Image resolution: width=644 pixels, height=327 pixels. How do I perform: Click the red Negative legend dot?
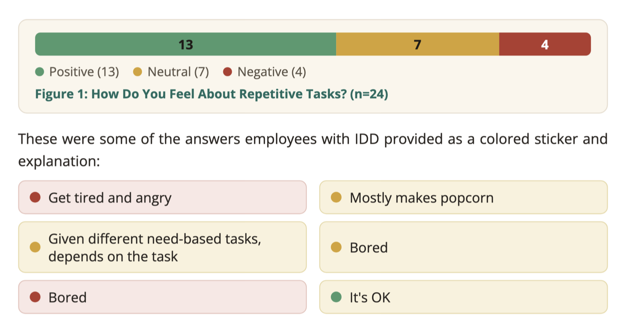[228, 72]
